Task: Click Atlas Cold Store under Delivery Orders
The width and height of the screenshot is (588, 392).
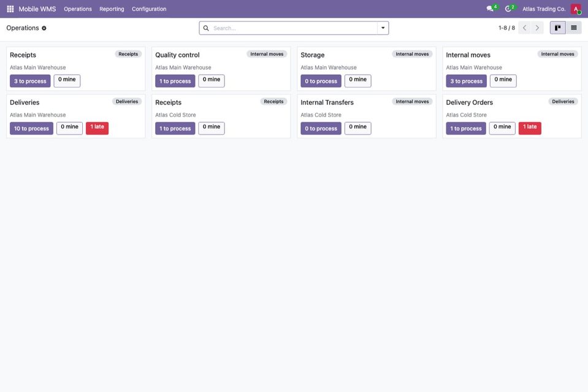Action: pos(466,115)
